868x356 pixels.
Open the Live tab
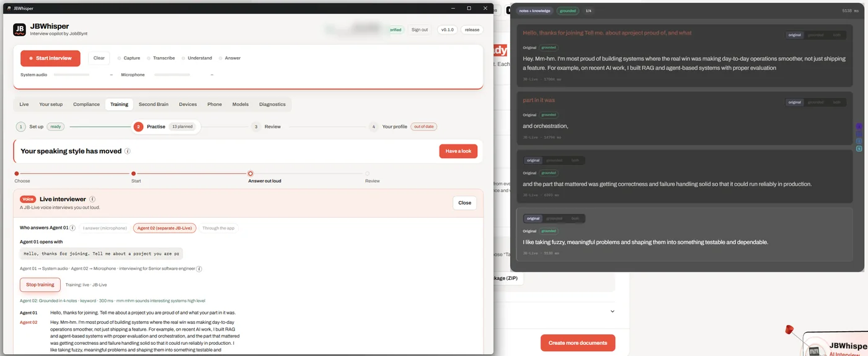pos(24,104)
